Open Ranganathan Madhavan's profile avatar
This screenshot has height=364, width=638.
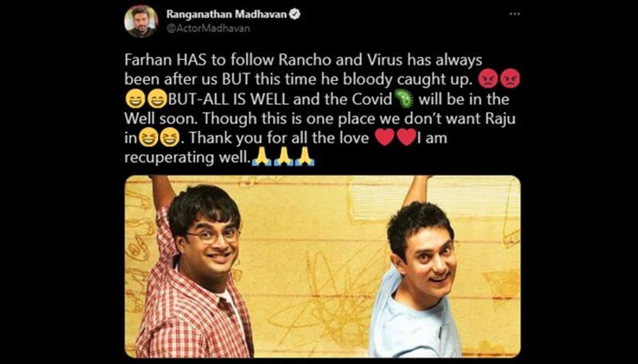tap(141, 21)
